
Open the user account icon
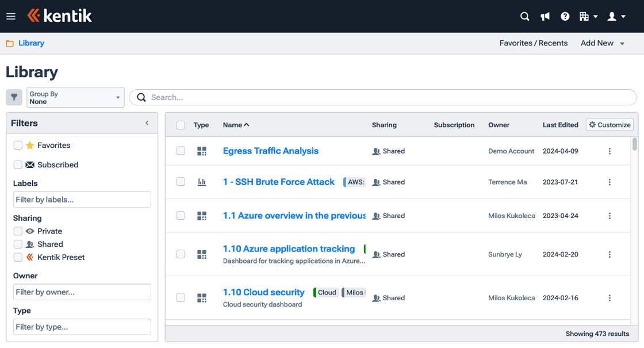(612, 16)
